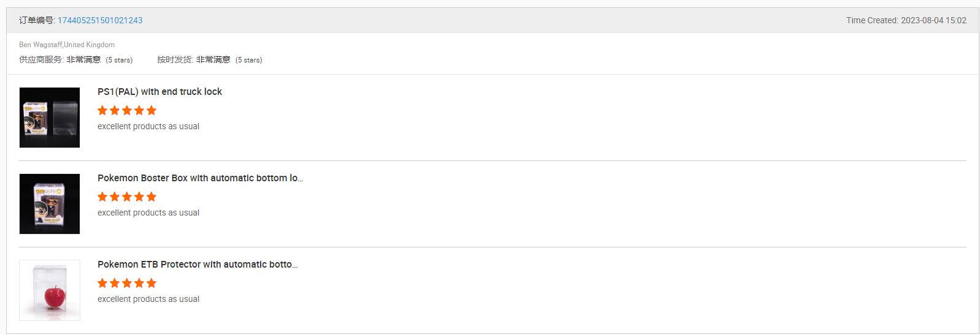Click the 供应商服务 rating text
This screenshot has width=980, height=335.
(x=75, y=59)
